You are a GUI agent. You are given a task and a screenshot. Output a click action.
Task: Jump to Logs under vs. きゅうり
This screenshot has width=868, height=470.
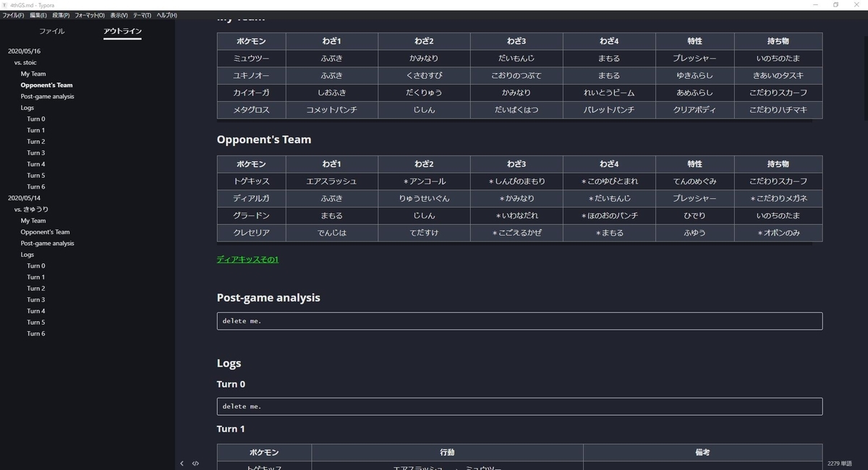click(27, 255)
